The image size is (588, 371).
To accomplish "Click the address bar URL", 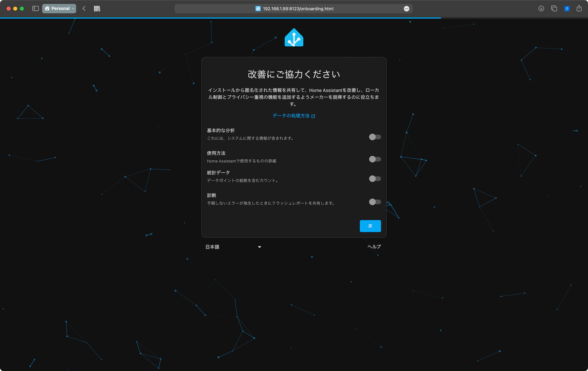I will [298, 9].
